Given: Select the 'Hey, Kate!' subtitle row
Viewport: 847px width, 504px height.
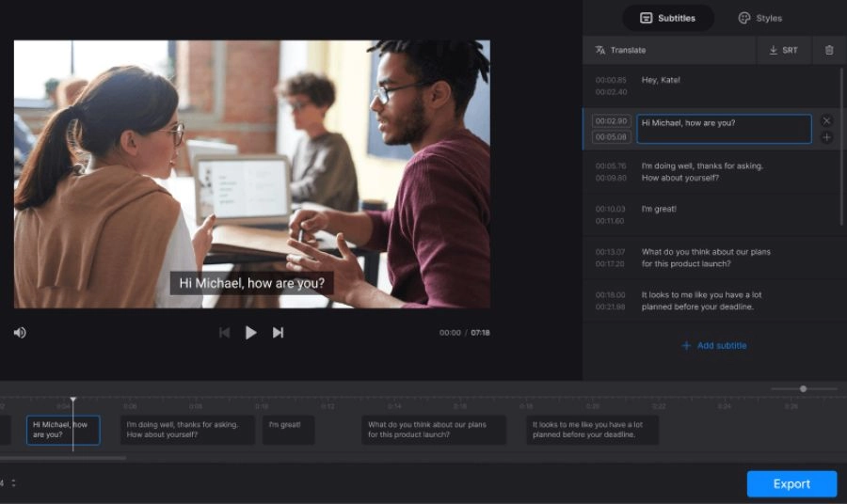Looking at the screenshot, I should pyautogui.click(x=711, y=86).
